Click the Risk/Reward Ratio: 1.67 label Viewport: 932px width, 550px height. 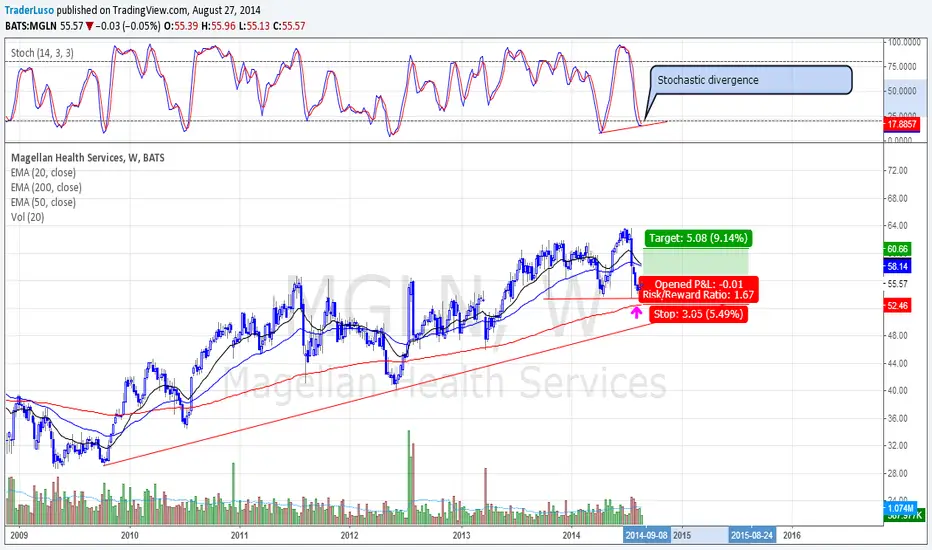coord(698,295)
